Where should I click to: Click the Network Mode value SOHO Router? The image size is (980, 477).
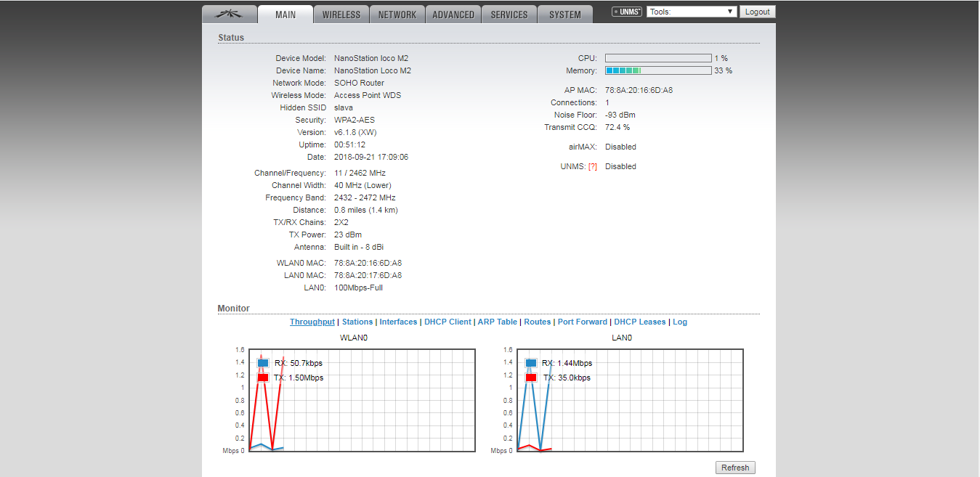point(359,83)
